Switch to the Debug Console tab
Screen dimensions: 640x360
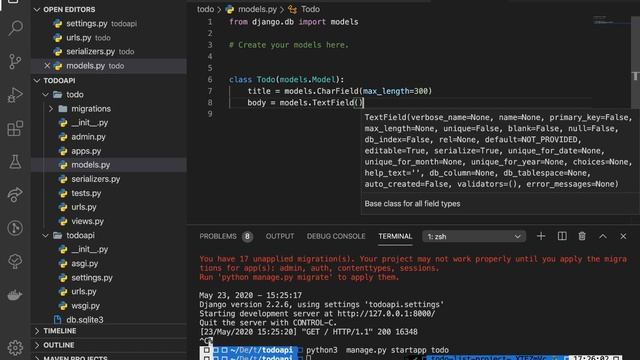[336, 236]
